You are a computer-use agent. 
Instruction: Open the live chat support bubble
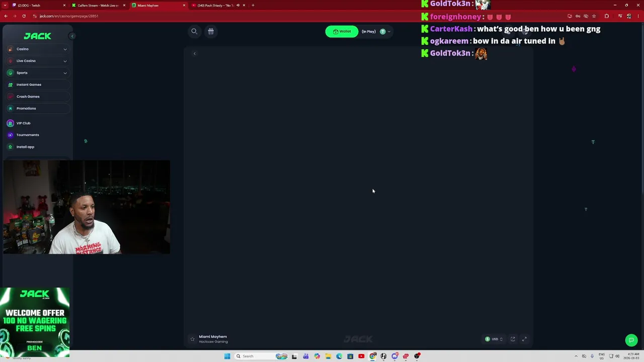point(631,340)
